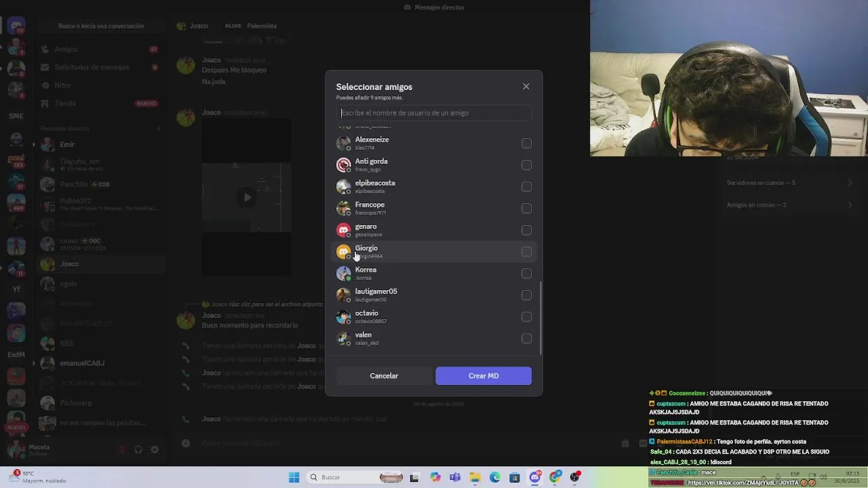Screen dimensions: 868x488
Task: Open File Explorer from the taskbar
Action: pos(475,477)
